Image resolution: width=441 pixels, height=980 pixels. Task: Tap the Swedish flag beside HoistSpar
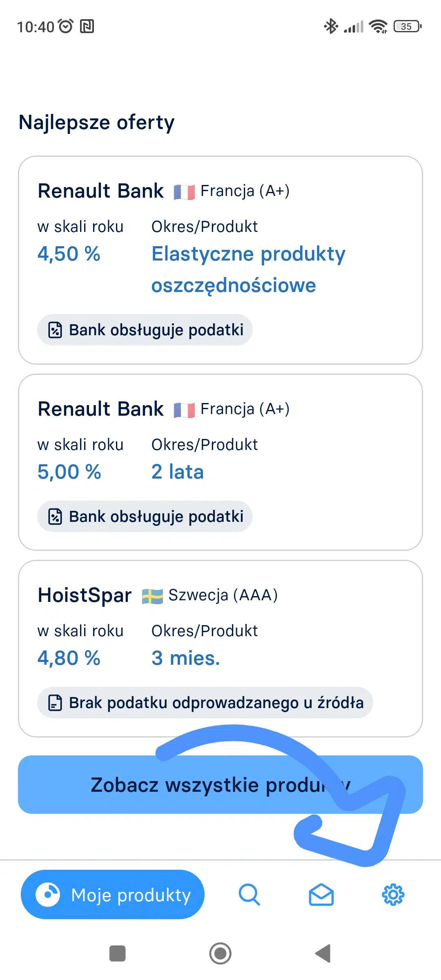[152, 596]
